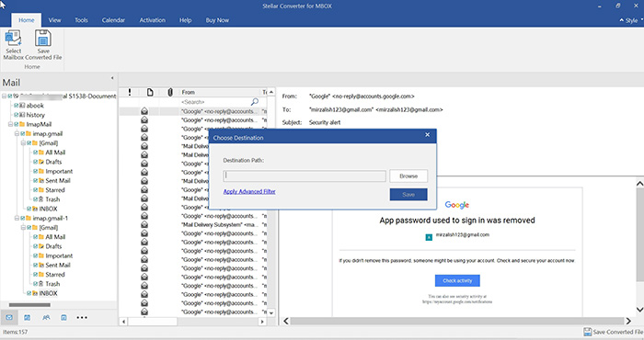The width and height of the screenshot is (644, 340).
Task: Collapse the imap.gmail-1 tree node
Action: [x=17, y=218]
